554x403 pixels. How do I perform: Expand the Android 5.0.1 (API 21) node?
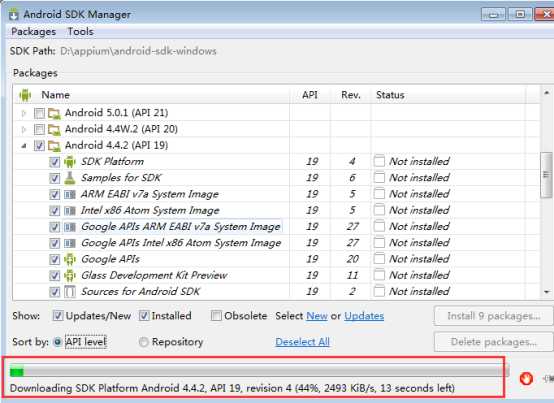click(x=24, y=113)
